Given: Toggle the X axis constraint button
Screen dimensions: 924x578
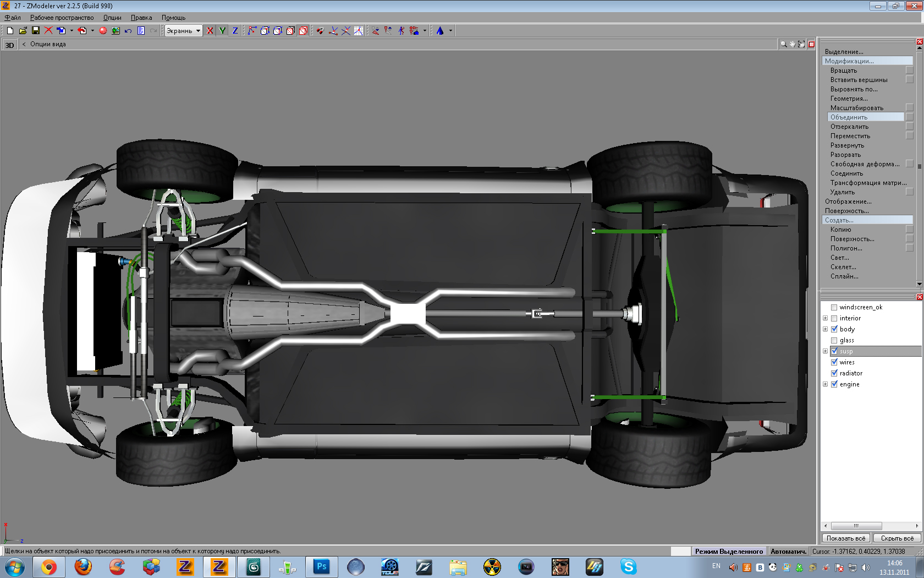Looking at the screenshot, I should point(210,31).
